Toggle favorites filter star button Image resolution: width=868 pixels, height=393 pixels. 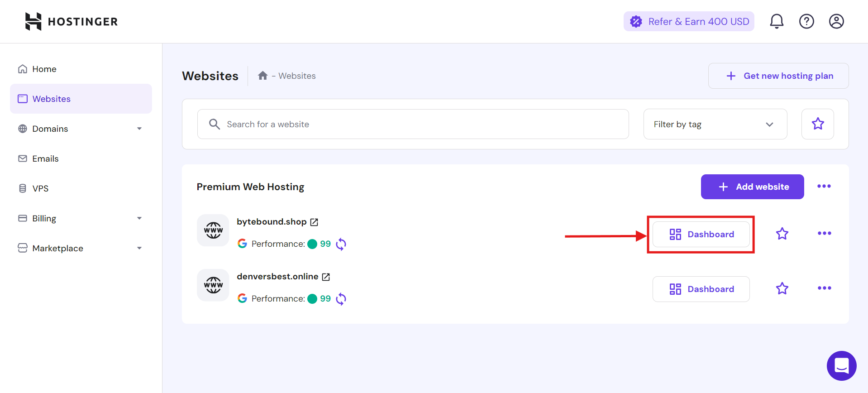point(818,124)
